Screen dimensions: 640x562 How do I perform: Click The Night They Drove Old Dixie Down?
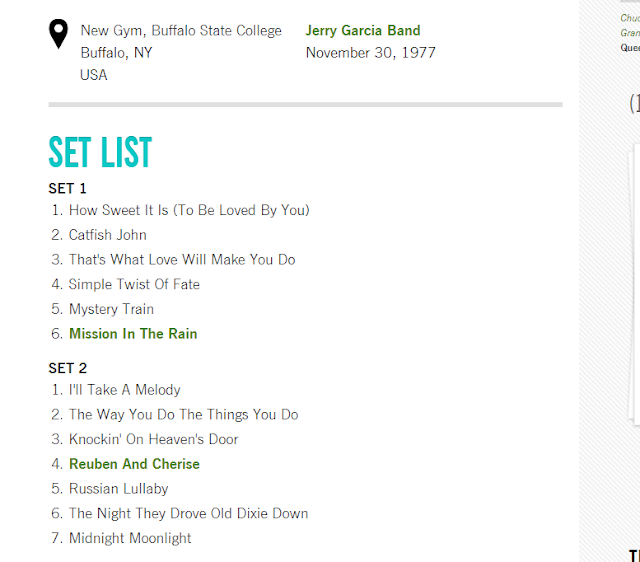188,513
